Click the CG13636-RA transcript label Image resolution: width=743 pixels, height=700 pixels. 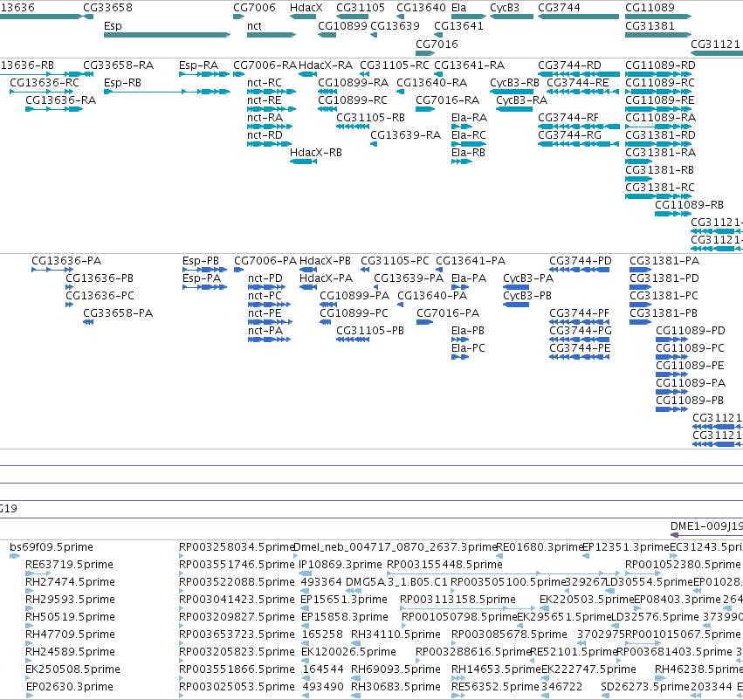point(60,100)
